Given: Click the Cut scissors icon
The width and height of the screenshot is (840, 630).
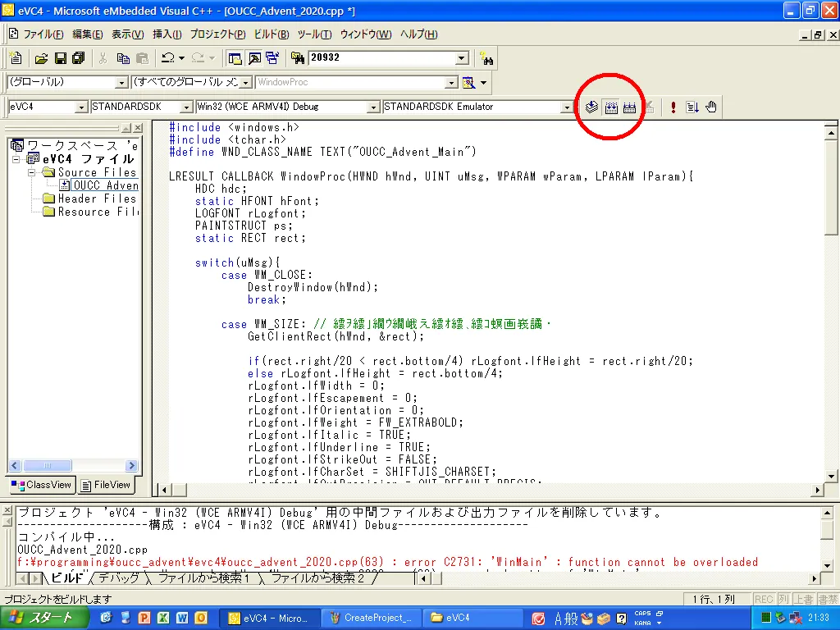Looking at the screenshot, I should tap(103, 58).
